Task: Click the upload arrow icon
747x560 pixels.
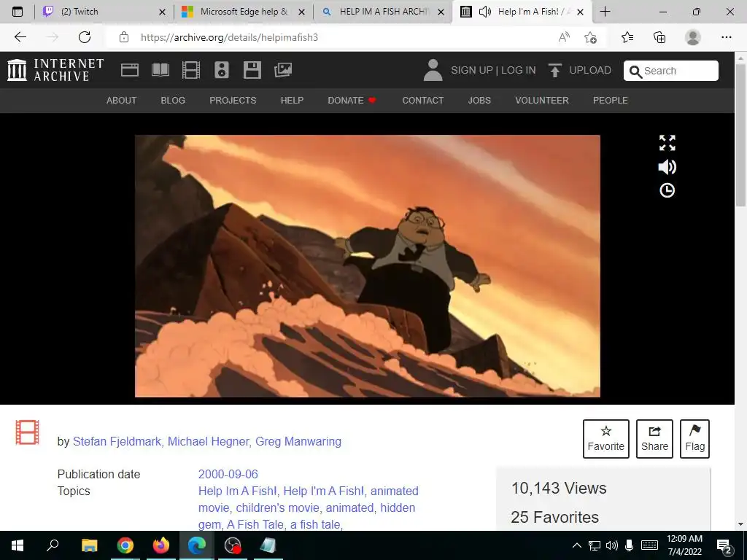Action: [x=554, y=70]
